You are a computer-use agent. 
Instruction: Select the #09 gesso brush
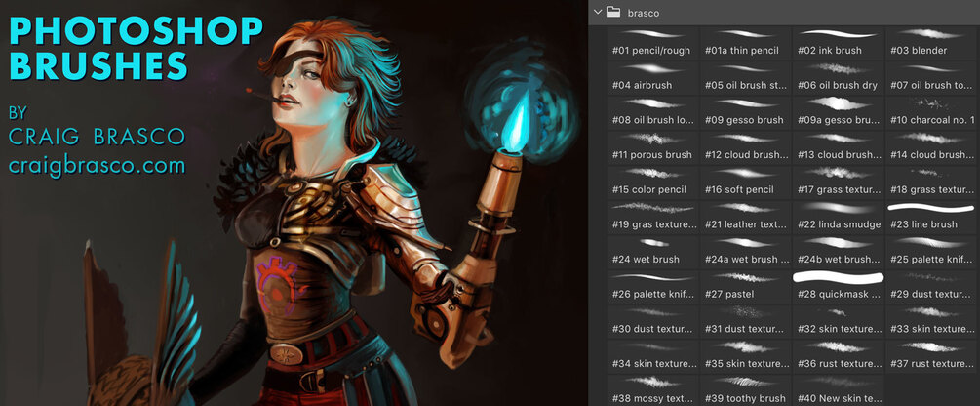point(746,112)
